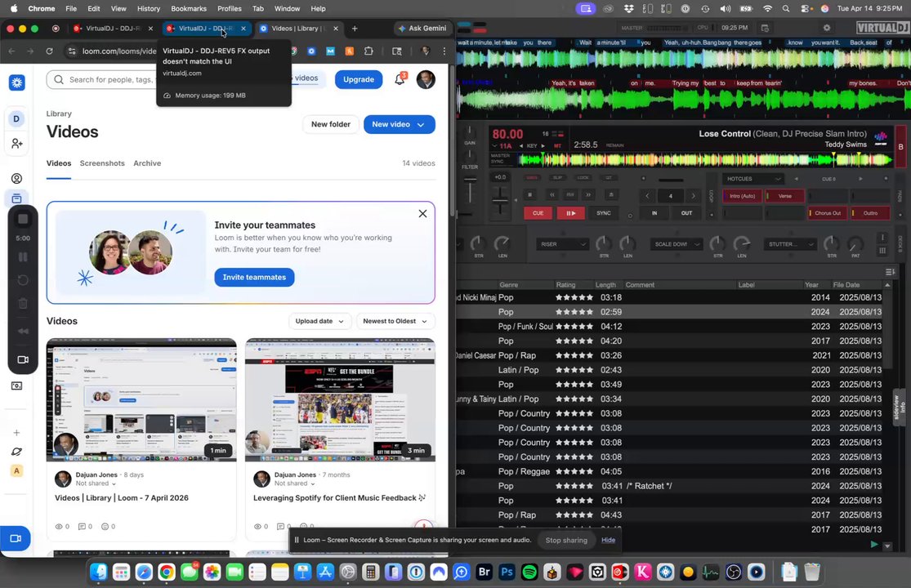
Task: Click the loop IN button in VirtualDJ
Action: (654, 213)
